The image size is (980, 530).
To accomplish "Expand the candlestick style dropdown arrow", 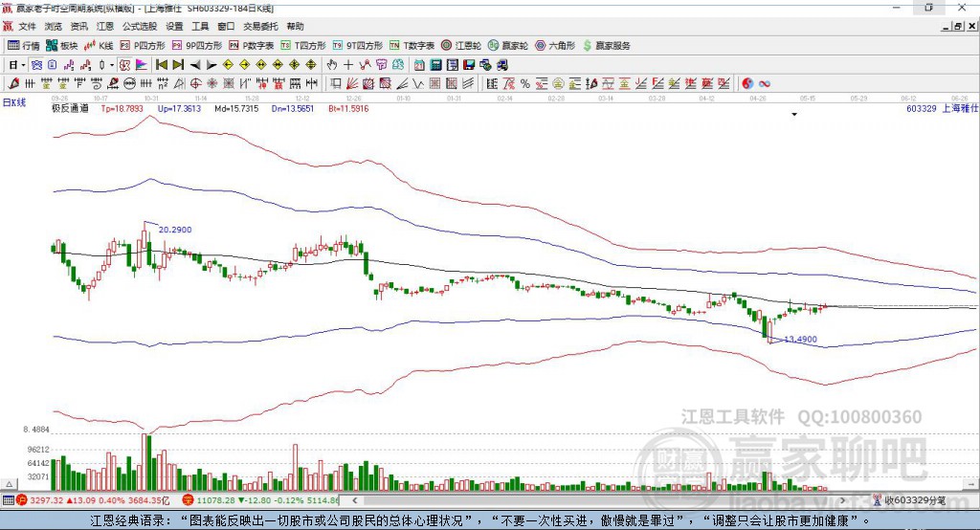I will pos(112,65).
